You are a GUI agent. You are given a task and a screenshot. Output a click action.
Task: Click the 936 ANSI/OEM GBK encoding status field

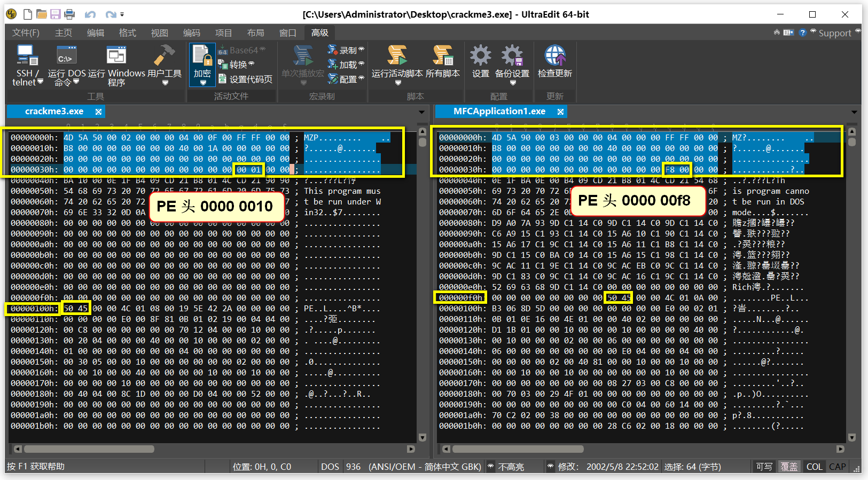pyautogui.click(x=413, y=467)
